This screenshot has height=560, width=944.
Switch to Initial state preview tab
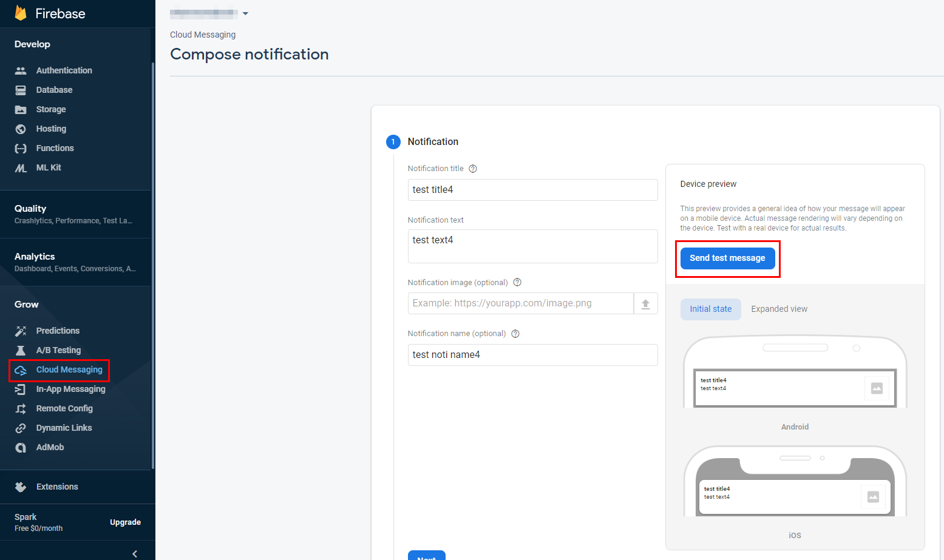tap(710, 309)
